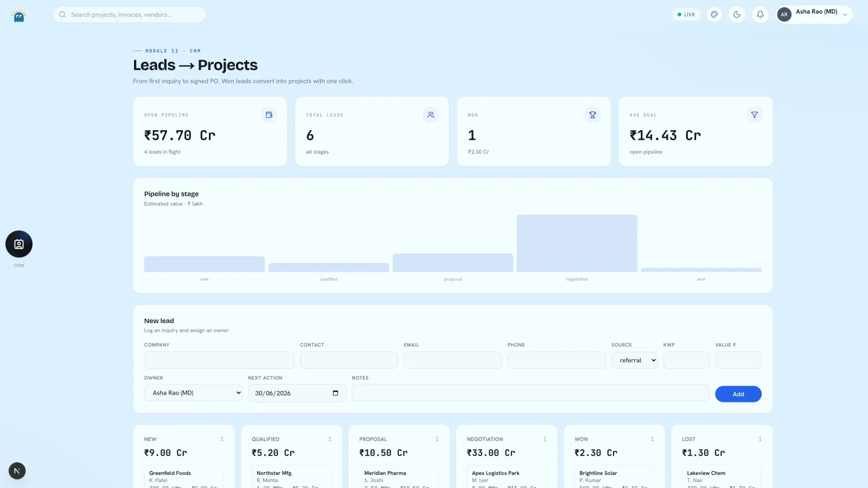Focus the Contact input field
Screen dimensions: 868x488
[x=349, y=360]
